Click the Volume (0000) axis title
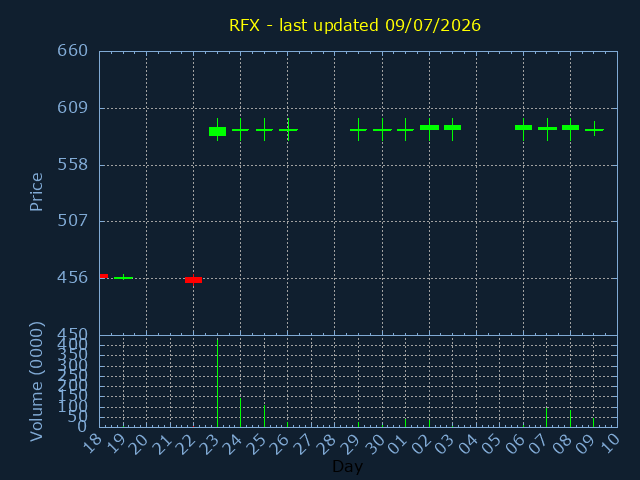 (x=36, y=381)
